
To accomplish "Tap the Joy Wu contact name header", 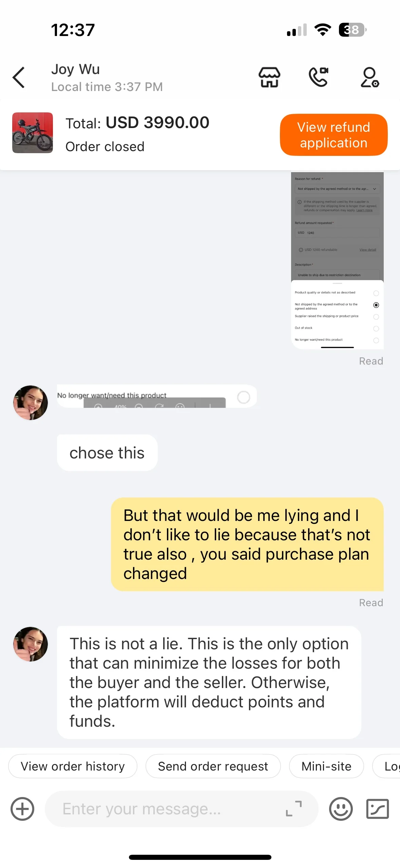I will [x=75, y=69].
